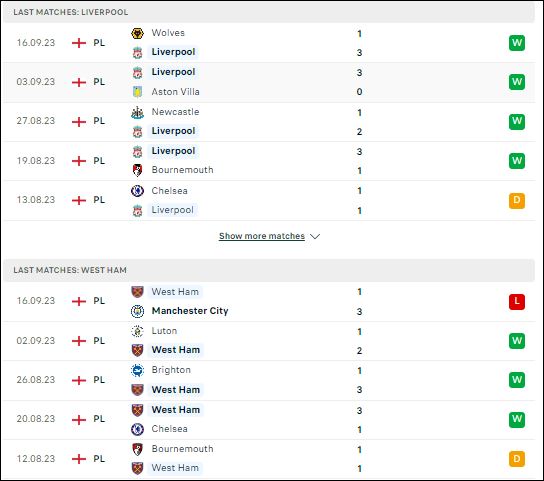Click the D badge for Chelsea–Liverpool draw
The image size is (544, 481).
[517, 201]
